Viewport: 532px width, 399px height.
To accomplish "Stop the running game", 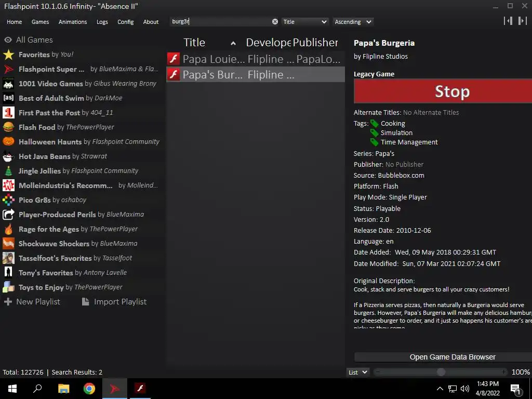I will 443,91.
